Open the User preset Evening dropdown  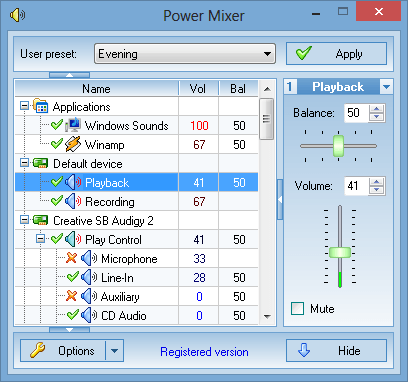tap(185, 53)
